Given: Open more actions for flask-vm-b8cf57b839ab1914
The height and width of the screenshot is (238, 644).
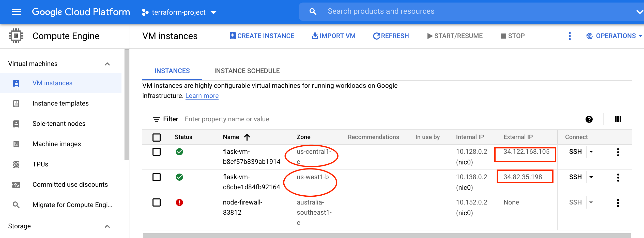Looking at the screenshot, I should click(618, 152).
